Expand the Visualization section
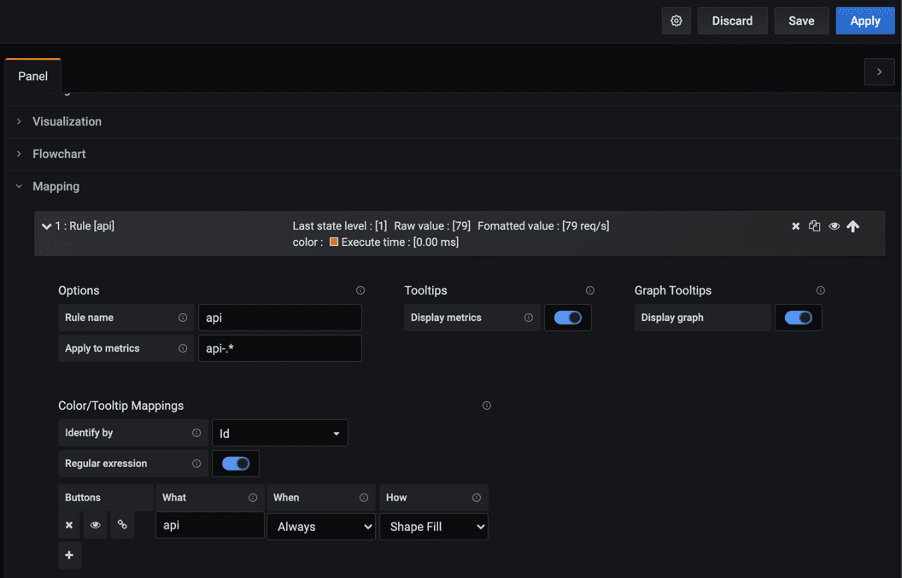The image size is (902, 578). pyautogui.click(x=67, y=121)
